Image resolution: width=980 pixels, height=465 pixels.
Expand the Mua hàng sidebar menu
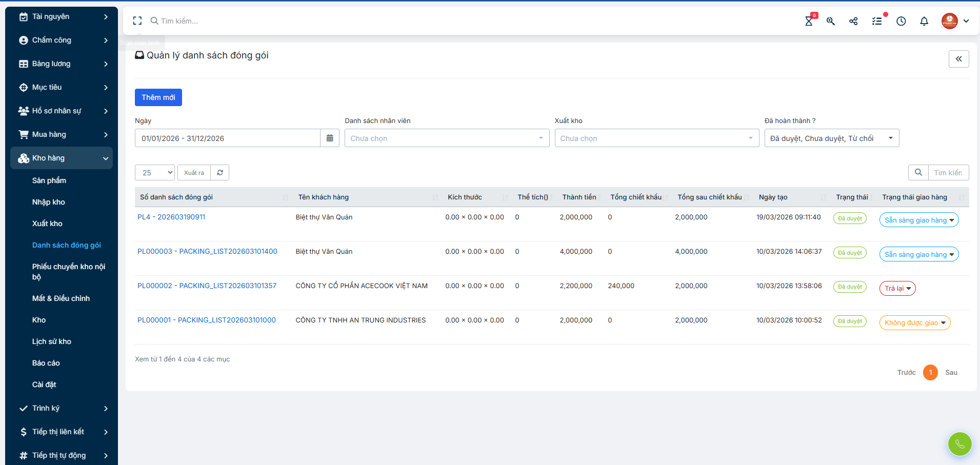click(x=62, y=134)
